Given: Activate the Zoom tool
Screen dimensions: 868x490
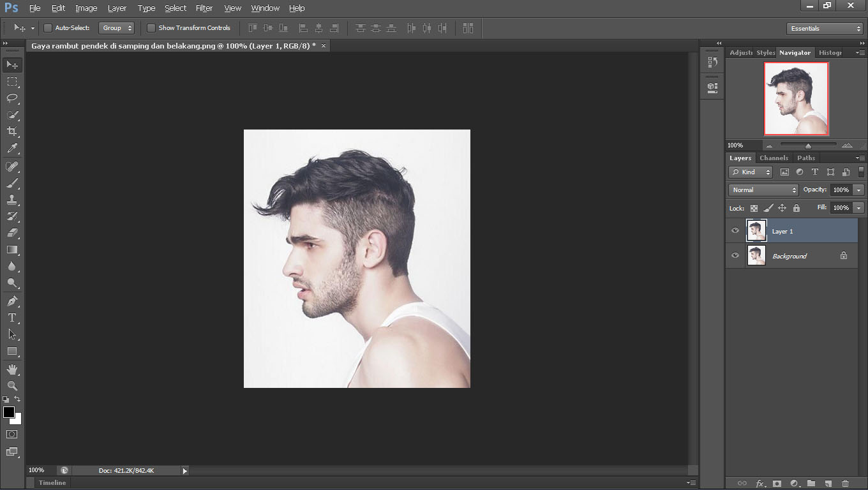Looking at the screenshot, I should tap(11, 386).
